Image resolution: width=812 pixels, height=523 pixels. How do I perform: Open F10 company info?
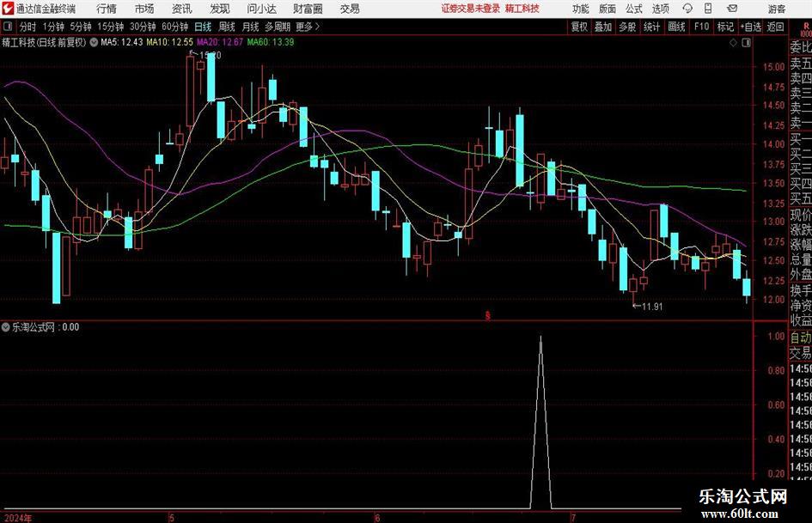click(x=702, y=27)
